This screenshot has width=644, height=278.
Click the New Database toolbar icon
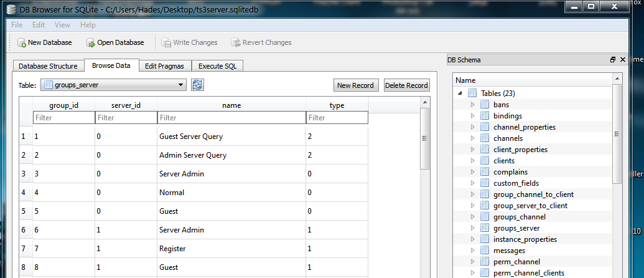[21, 42]
